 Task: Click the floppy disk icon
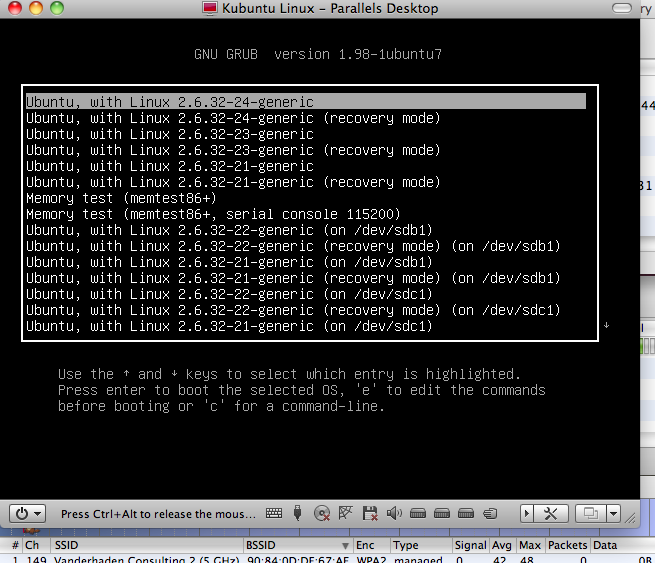click(369, 514)
